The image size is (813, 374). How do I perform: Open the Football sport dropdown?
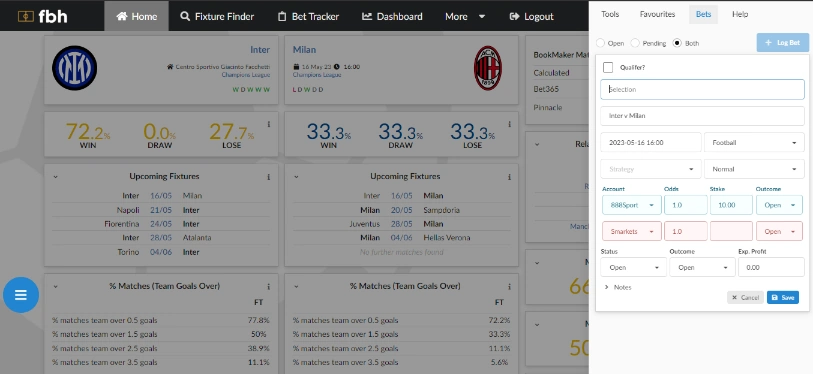[754, 142]
